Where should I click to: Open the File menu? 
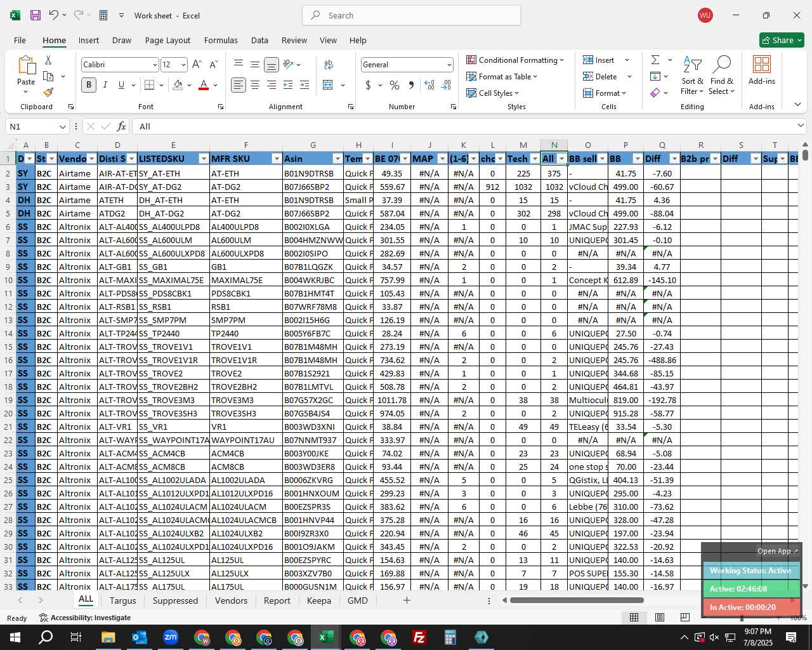tap(20, 40)
